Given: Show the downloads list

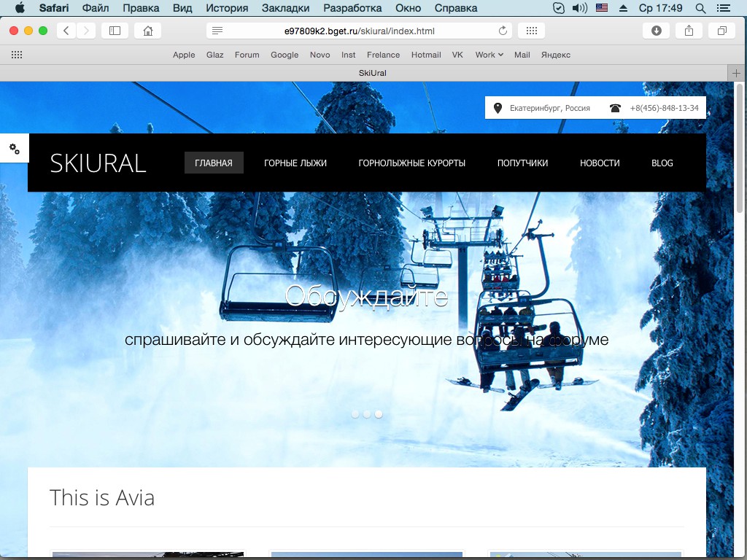Looking at the screenshot, I should [x=657, y=31].
